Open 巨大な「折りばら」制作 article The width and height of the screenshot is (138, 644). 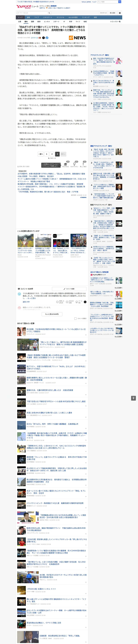[x=52, y=424]
